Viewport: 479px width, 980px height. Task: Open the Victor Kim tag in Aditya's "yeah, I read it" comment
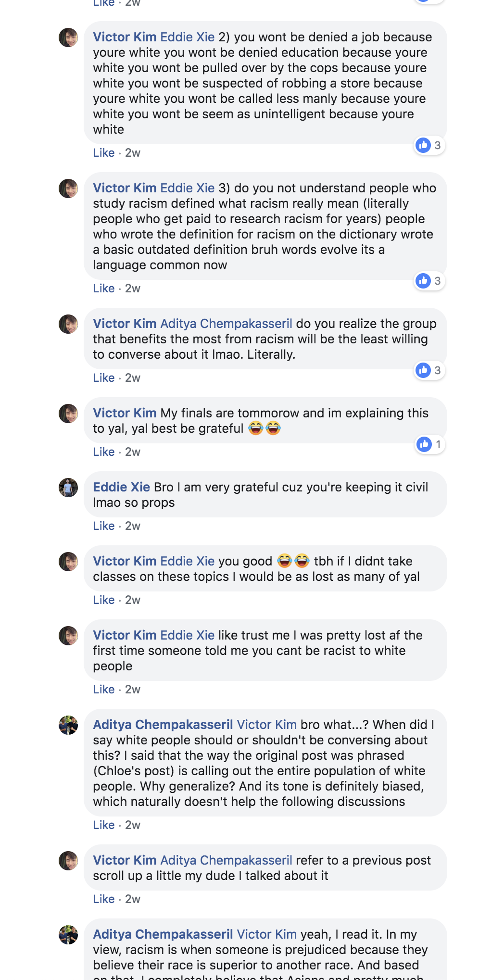pyautogui.click(x=267, y=934)
